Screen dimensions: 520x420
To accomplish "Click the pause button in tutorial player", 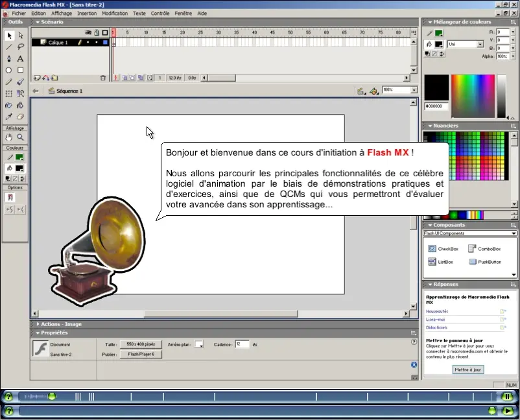I will (x=507, y=397).
